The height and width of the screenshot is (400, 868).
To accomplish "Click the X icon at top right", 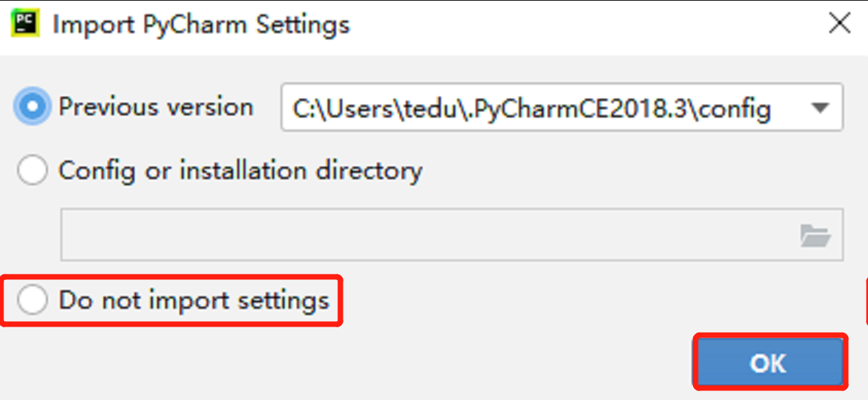I will pos(839,25).
